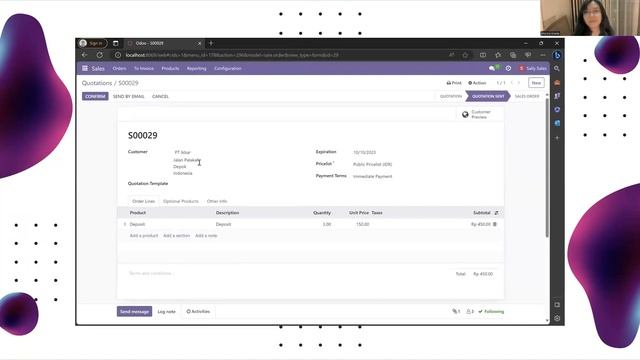
Task: Delete the Deposit order line
Action: (x=495, y=224)
